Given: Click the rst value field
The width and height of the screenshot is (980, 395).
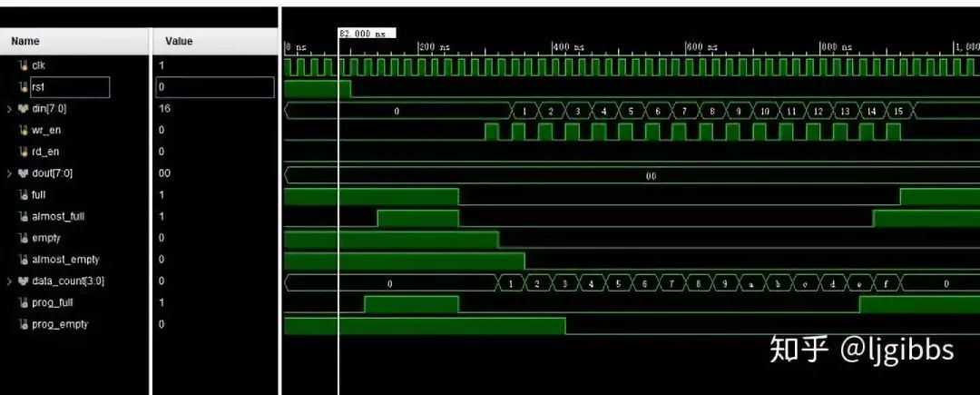Looking at the screenshot, I should (x=213, y=87).
